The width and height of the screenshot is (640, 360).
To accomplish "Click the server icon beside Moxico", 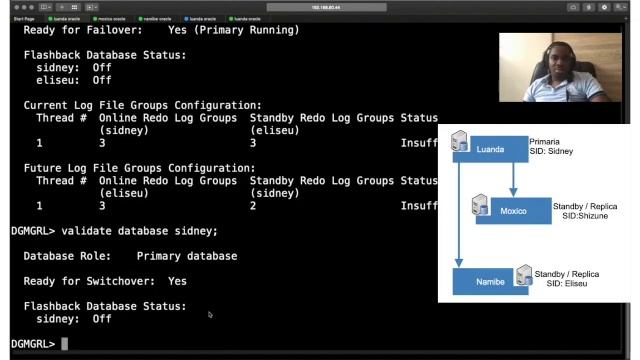I will click(x=480, y=204).
